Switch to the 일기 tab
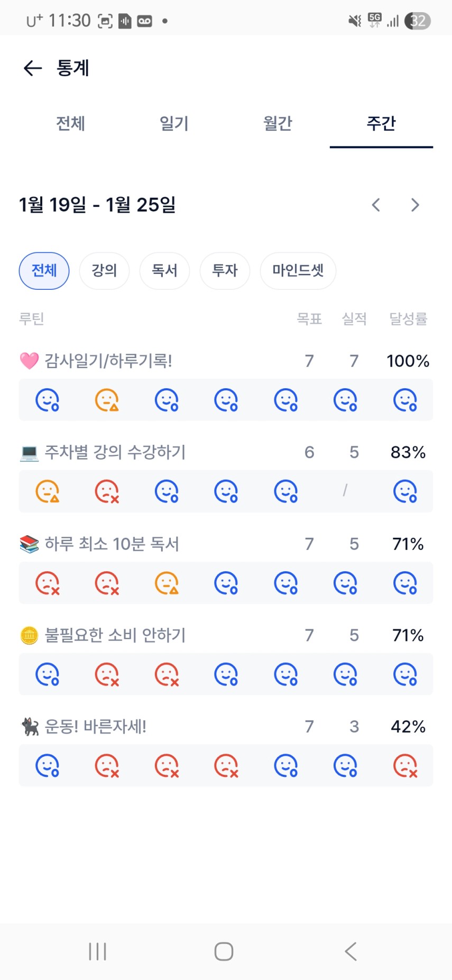The height and width of the screenshot is (980, 452). [174, 123]
